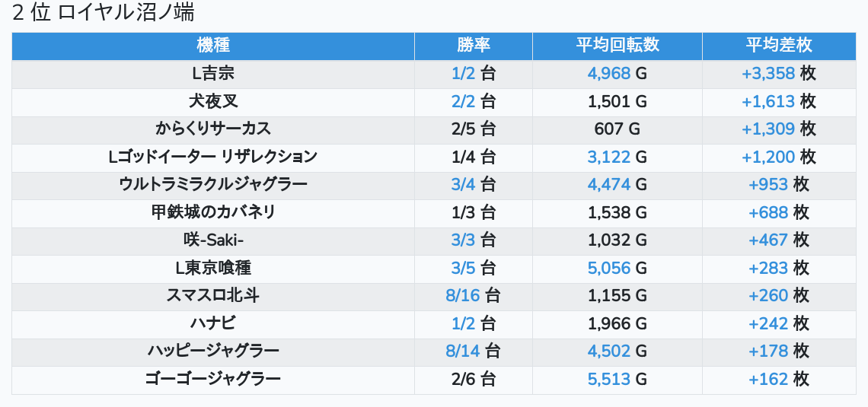
Task: Select ウルトラミラクルジャグラー in the table
Action: pyautogui.click(x=213, y=184)
